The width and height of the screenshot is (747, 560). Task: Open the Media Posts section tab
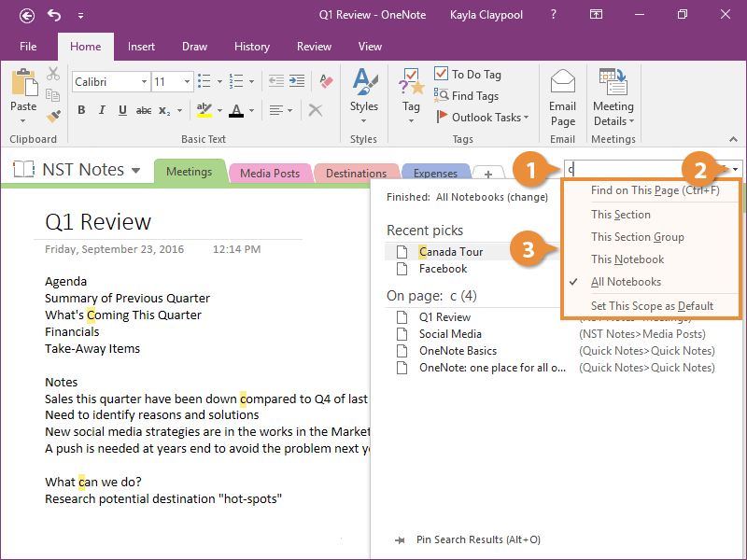[270, 174]
